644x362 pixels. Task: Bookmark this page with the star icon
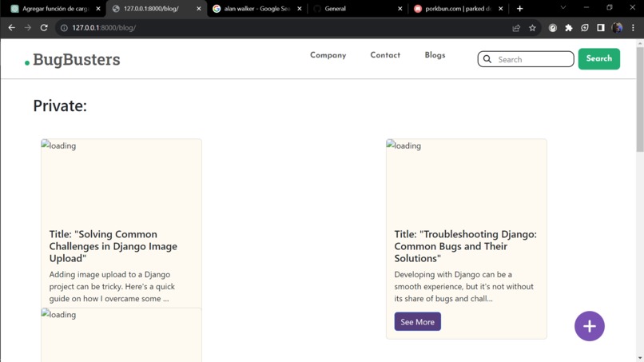tap(532, 27)
